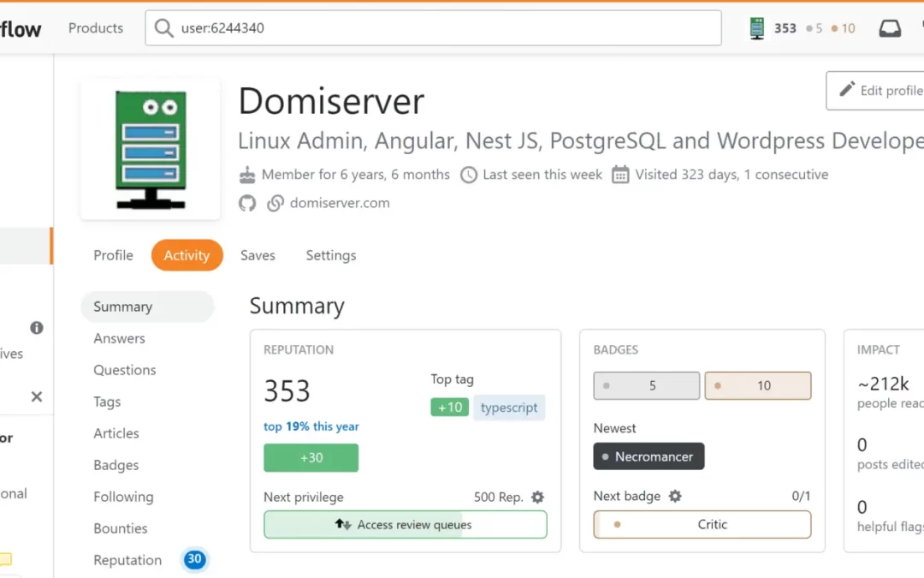The height and width of the screenshot is (578, 924).
Task: Go to the Settings tab
Action: pyautogui.click(x=330, y=255)
